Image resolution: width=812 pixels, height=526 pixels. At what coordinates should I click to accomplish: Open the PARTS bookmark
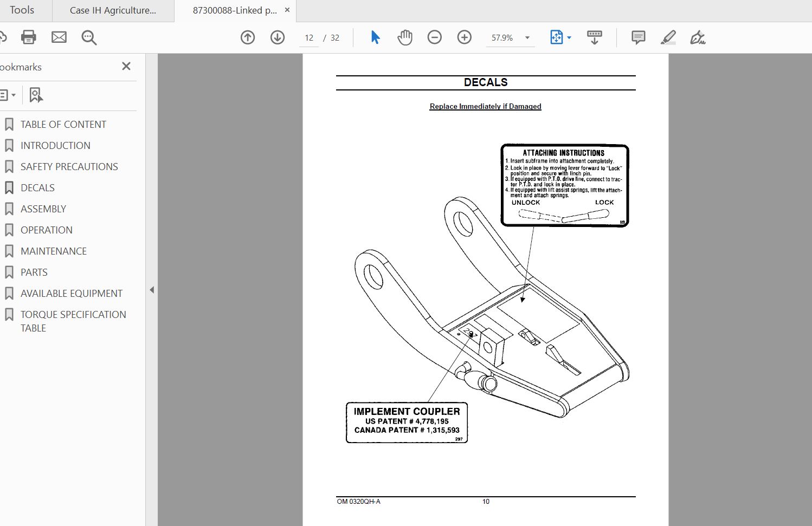click(x=34, y=272)
